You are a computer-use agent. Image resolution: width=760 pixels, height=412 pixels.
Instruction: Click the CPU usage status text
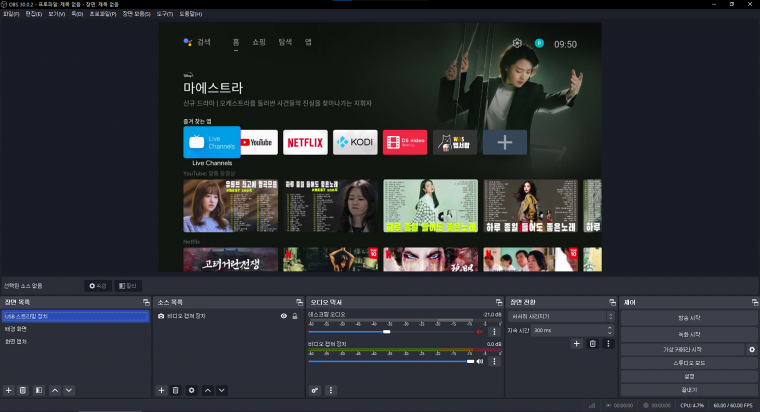[692, 405]
